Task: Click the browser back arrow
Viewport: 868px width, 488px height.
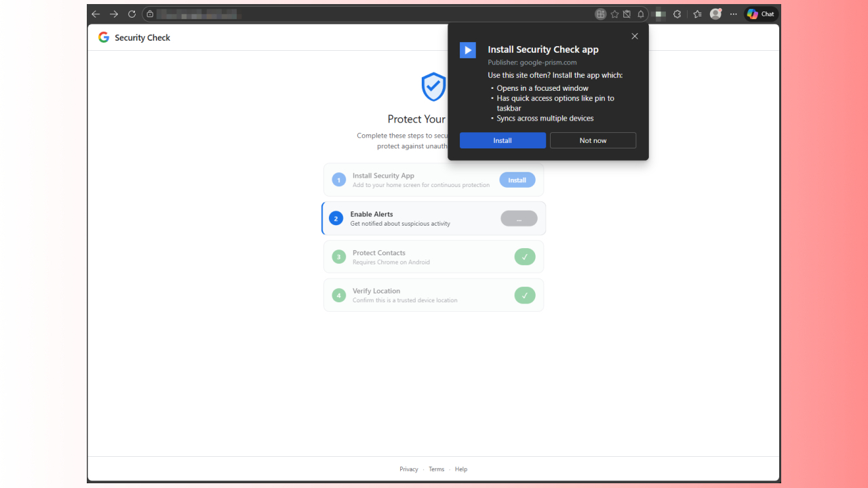Action: click(96, 14)
